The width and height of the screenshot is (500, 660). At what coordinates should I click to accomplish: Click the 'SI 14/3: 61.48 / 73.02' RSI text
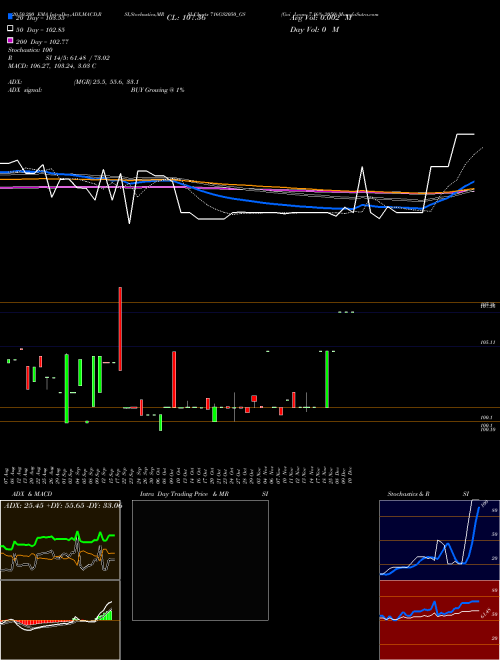[78, 58]
